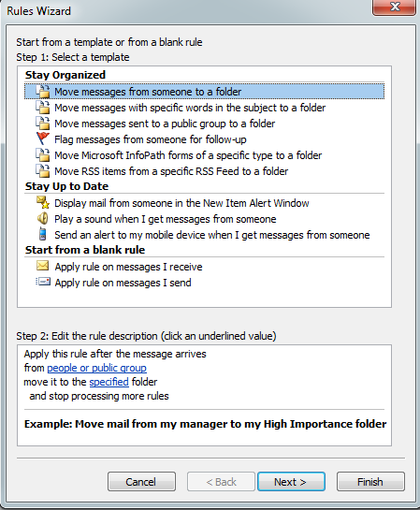Click the envelope-star icon for New Item Alert
This screenshot has height=510, width=420.
tap(43, 202)
